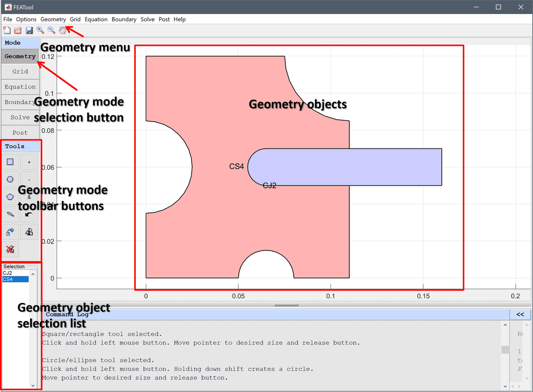Switch to Post mode in Mode panel
The height and width of the screenshot is (392, 533).
[x=20, y=133]
